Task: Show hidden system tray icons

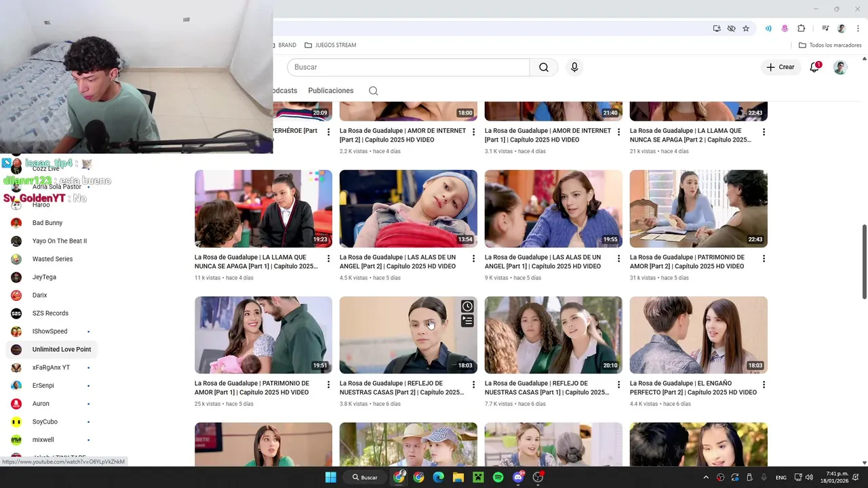Action: pos(706,477)
